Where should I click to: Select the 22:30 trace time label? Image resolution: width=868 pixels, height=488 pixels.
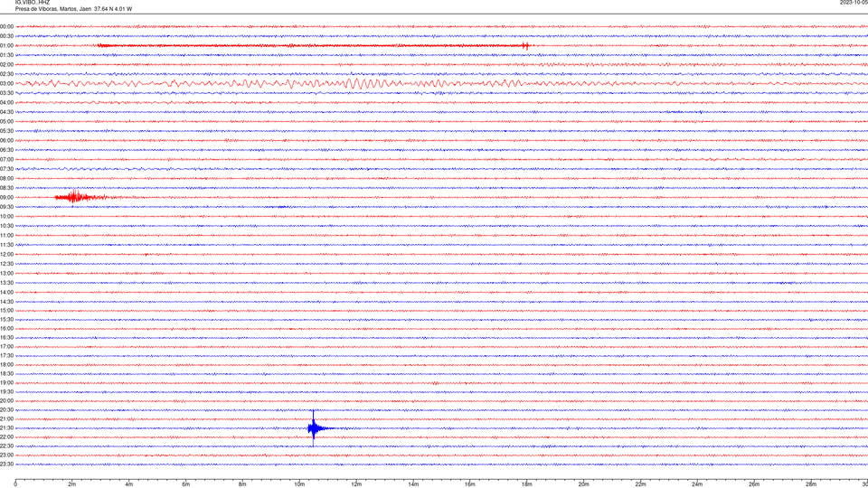(x=6, y=446)
